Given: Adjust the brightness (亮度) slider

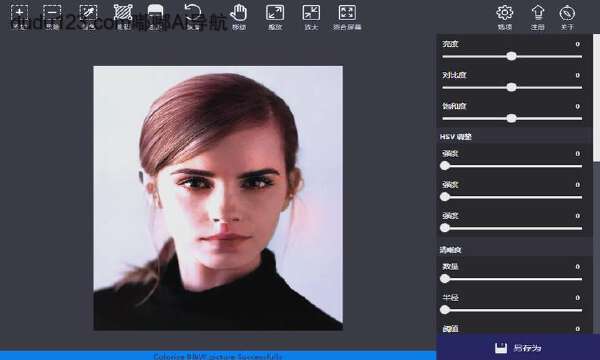Looking at the screenshot, I should click(x=512, y=57).
